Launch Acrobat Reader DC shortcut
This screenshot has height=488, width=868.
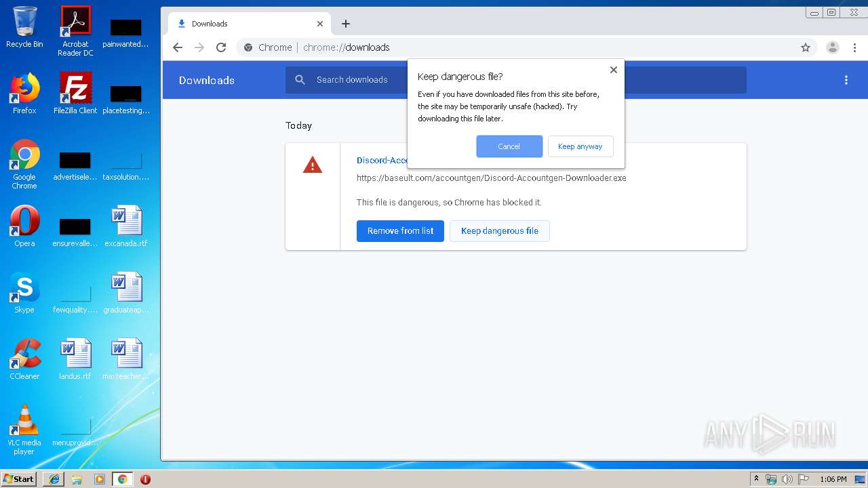[75, 31]
